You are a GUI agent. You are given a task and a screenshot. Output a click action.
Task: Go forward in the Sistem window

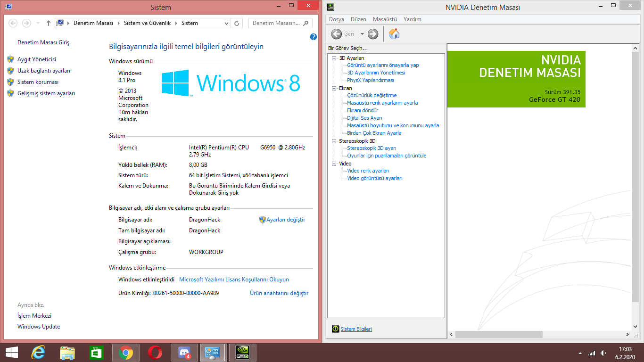pyautogui.click(x=26, y=23)
